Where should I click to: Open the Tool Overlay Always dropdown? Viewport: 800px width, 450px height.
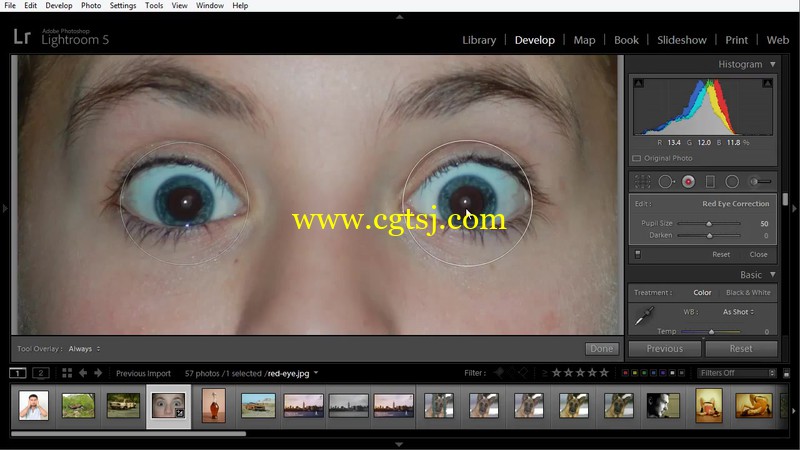[x=84, y=349]
